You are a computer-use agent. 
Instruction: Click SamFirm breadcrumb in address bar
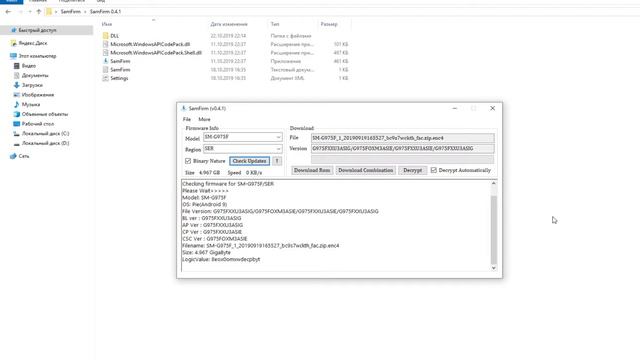tap(71, 12)
